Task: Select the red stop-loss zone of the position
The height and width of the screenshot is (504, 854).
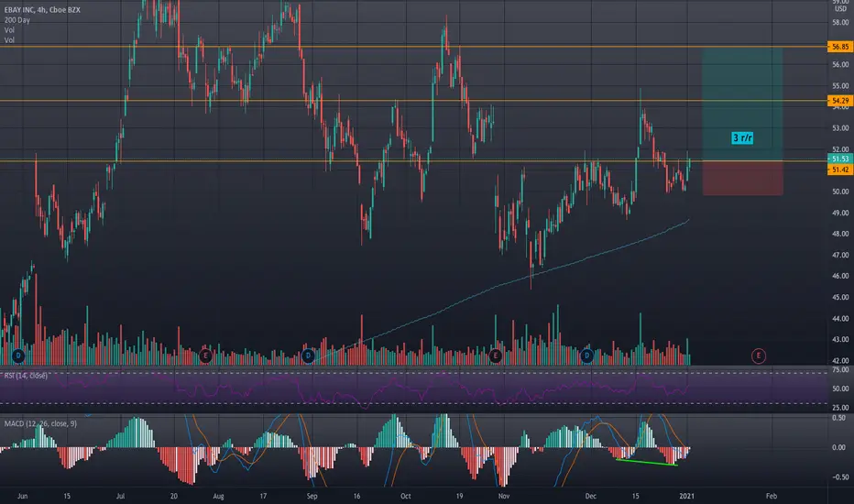Action: [742, 178]
